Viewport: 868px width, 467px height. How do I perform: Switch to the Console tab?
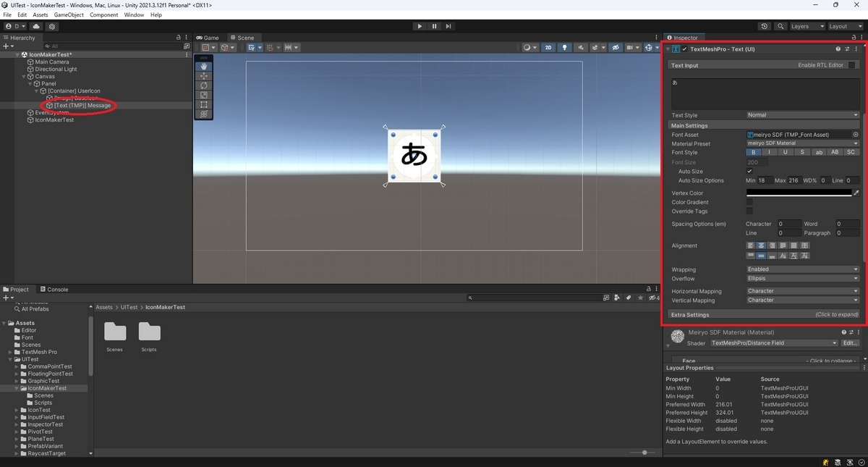click(54, 289)
